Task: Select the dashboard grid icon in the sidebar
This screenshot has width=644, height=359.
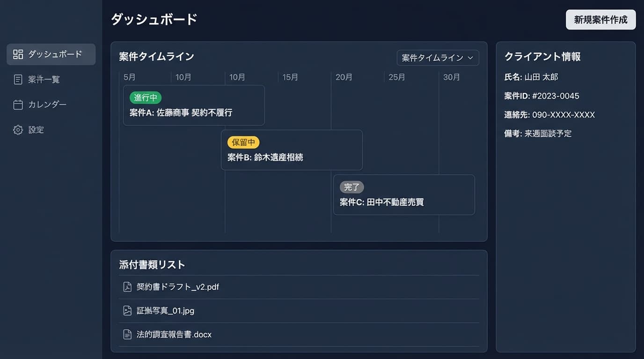Action: 18,54
